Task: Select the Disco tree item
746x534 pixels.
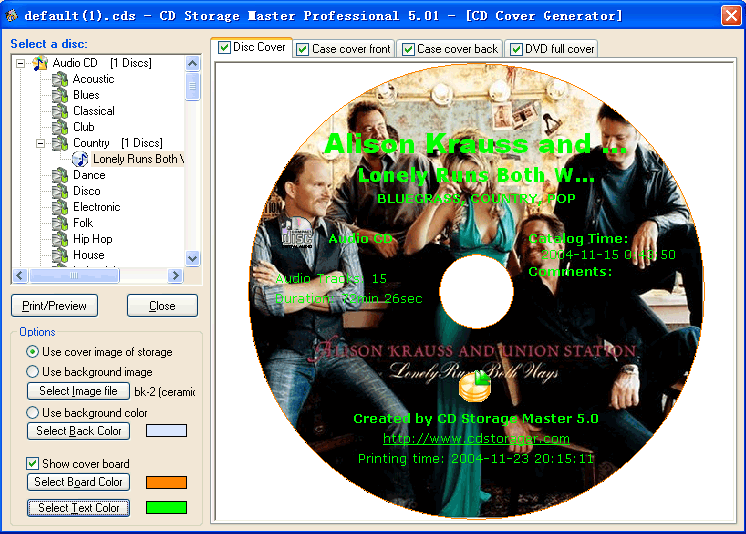Action: pos(87,191)
